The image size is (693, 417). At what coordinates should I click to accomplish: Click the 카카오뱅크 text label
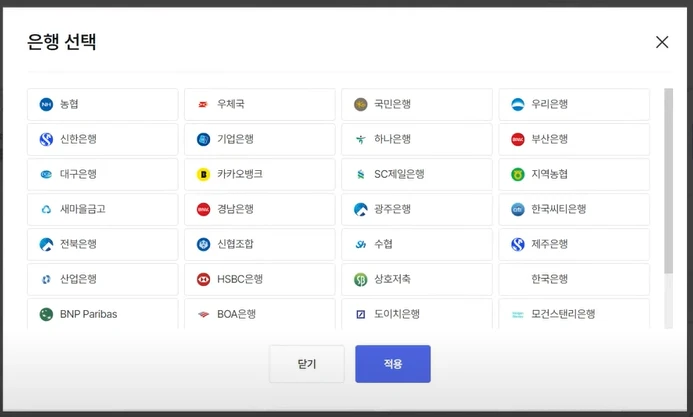pos(240,174)
